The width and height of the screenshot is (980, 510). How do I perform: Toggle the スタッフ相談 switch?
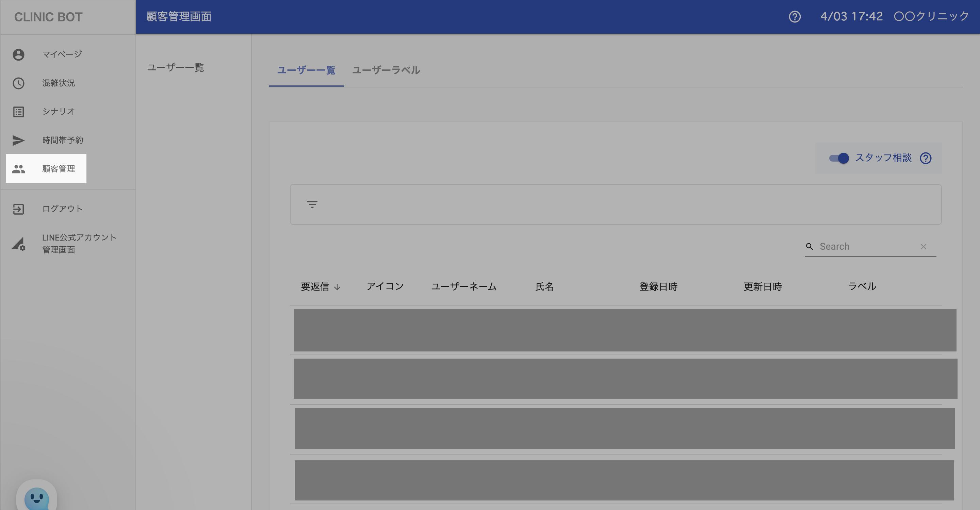click(839, 158)
